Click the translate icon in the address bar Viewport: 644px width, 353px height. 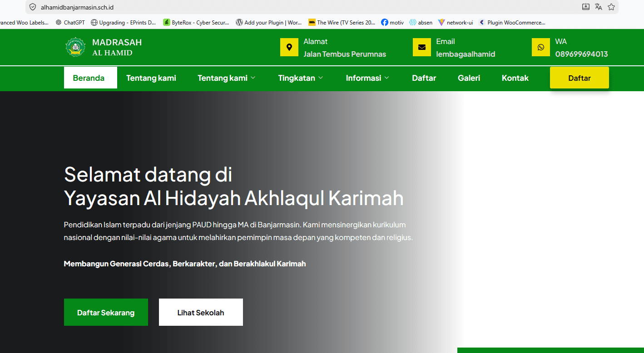click(598, 7)
